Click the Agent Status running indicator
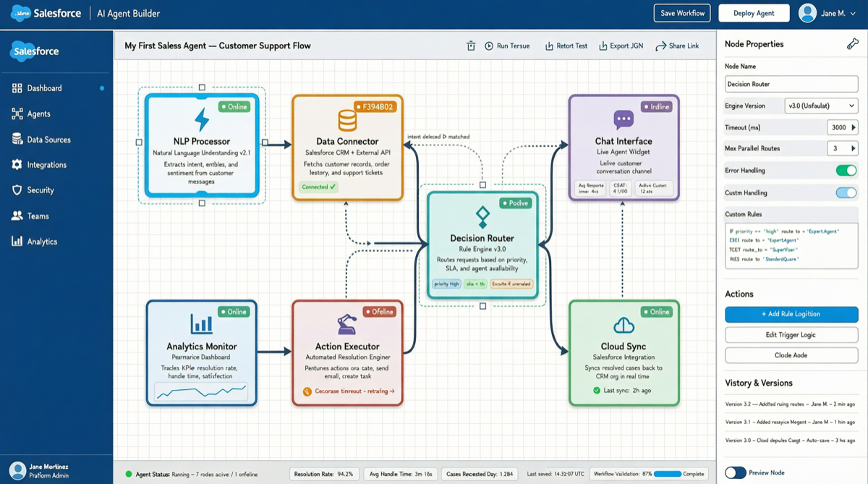The height and width of the screenshot is (484, 868). point(129,475)
